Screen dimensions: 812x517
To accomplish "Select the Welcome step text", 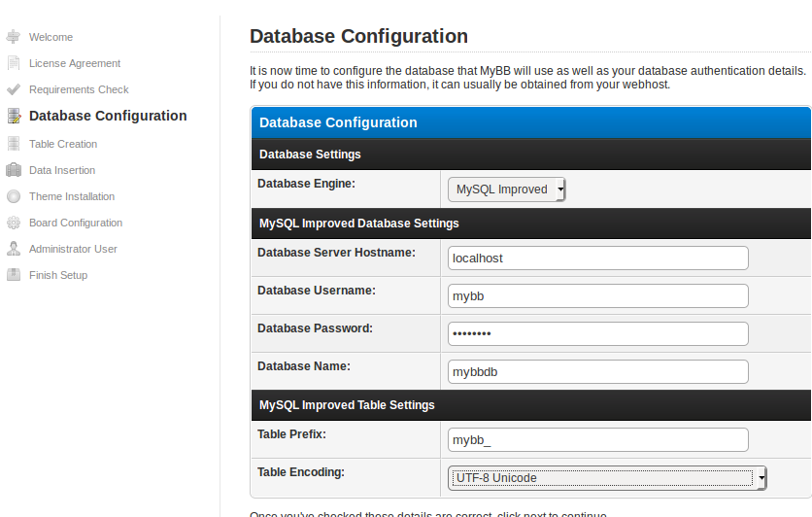I will tap(51, 37).
